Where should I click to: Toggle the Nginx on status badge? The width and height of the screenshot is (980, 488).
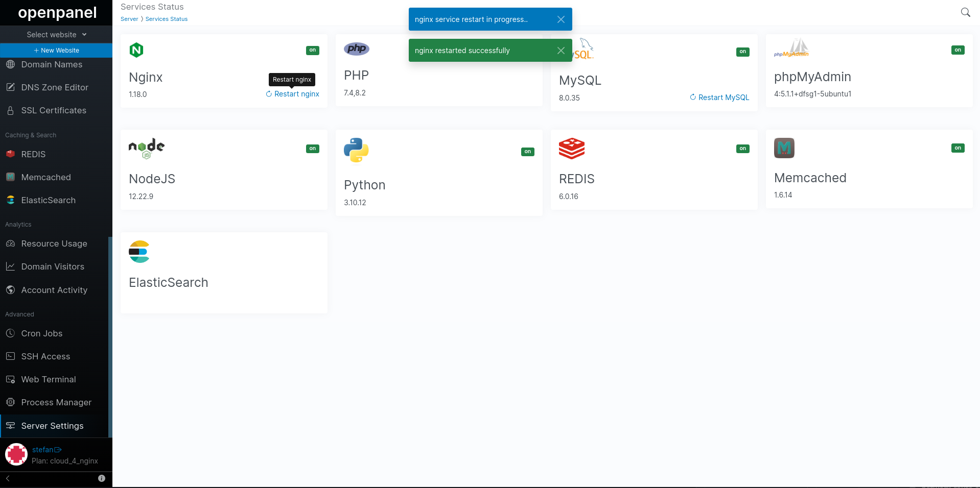click(313, 50)
